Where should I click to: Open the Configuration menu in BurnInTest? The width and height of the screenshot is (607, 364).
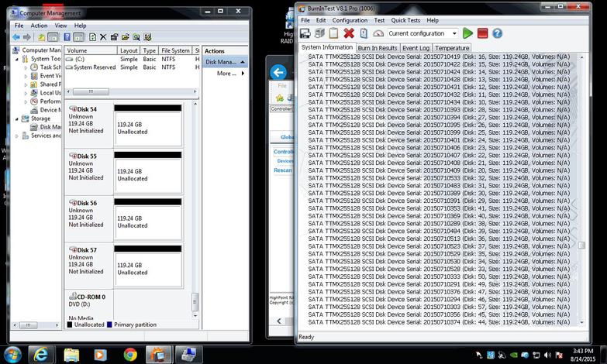click(x=350, y=20)
